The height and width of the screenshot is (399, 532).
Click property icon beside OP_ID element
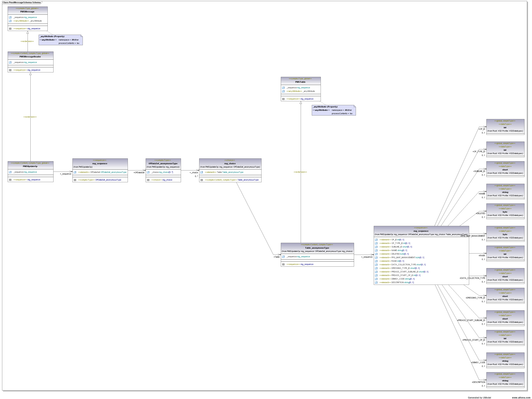[x=376, y=240]
